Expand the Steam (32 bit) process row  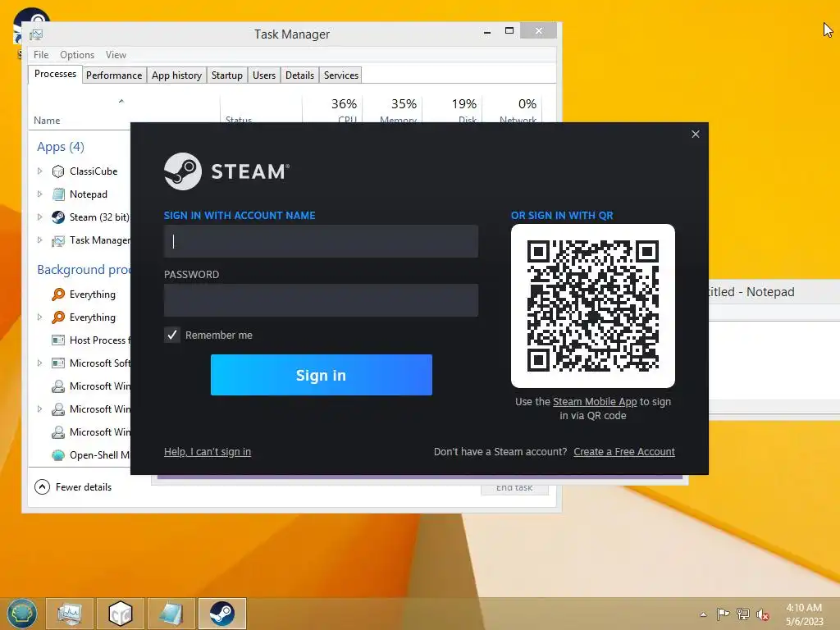(39, 217)
